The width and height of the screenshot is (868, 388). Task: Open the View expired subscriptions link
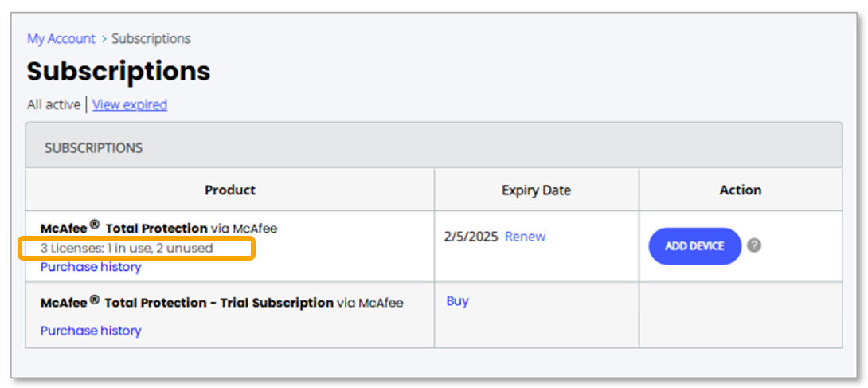130,104
